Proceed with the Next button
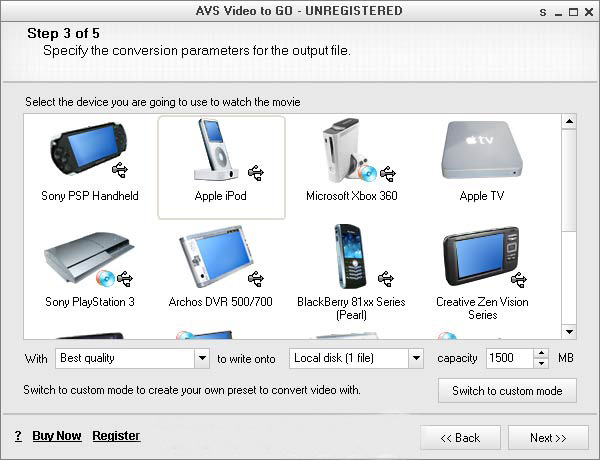Viewport: 600px width, 460px height. point(548,437)
